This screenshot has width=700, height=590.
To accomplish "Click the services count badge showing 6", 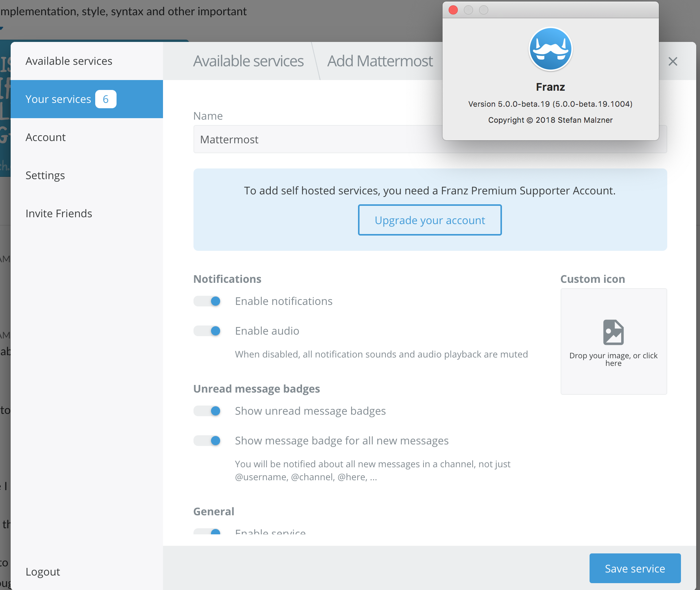I will tap(105, 99).
